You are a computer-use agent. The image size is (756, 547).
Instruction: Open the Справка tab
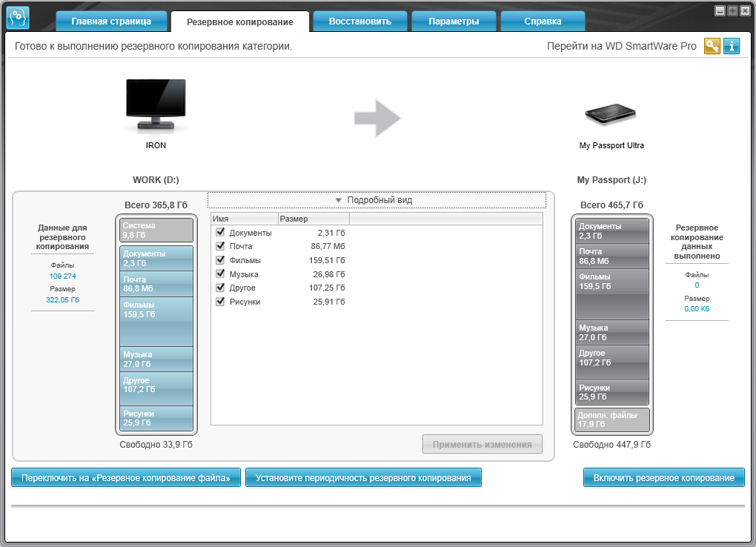coord(543,21)
